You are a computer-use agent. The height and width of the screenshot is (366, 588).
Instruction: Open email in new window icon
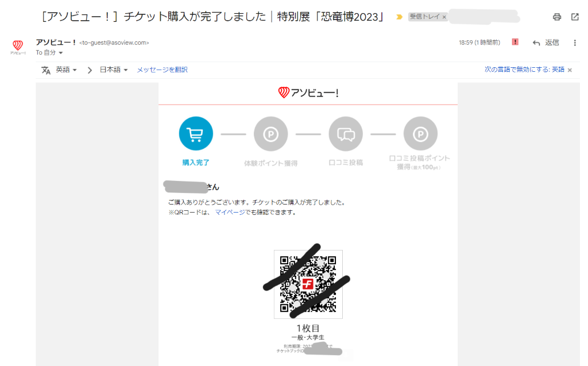[575, 17]
